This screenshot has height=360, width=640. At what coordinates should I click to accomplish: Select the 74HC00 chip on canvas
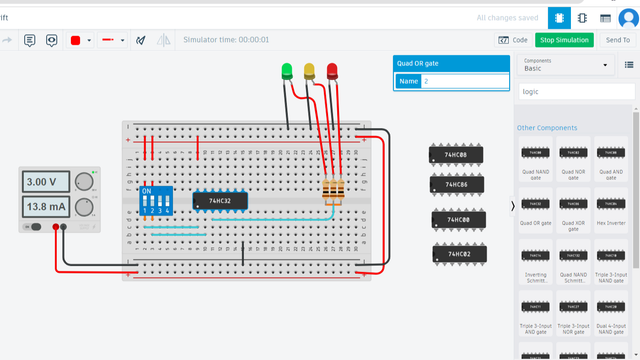[459, 220]
